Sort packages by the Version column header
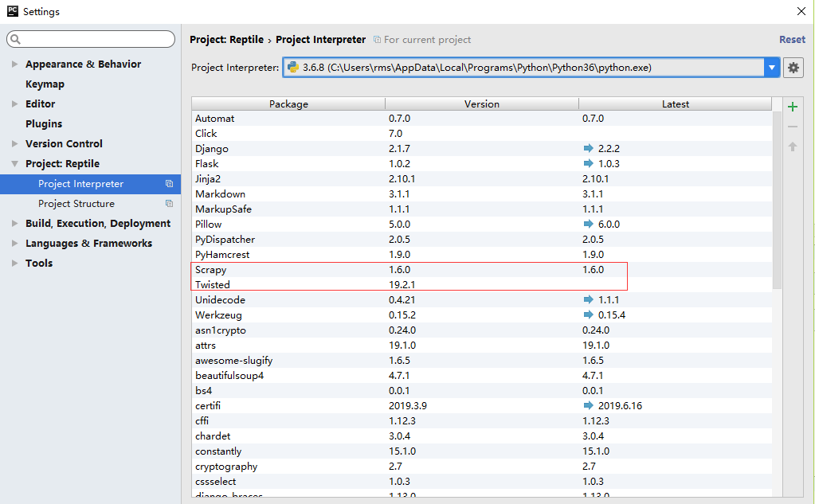The width and height of the screenshot is (815, 504). [481, 104]
